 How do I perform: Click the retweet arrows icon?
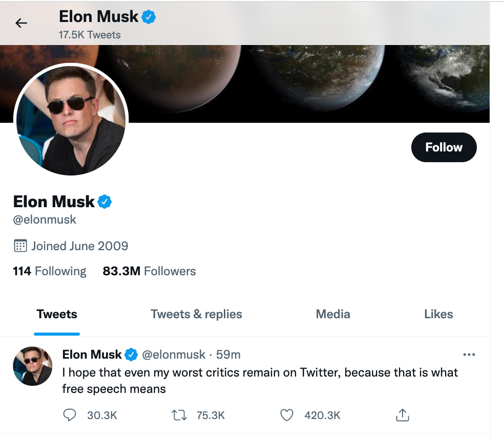(179, 415)
